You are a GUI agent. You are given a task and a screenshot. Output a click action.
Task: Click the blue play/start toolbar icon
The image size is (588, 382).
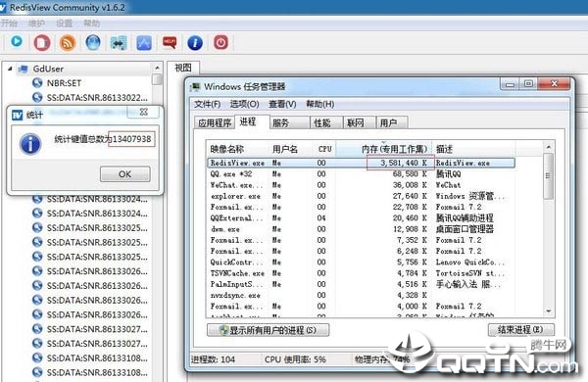tap(17, 41)
